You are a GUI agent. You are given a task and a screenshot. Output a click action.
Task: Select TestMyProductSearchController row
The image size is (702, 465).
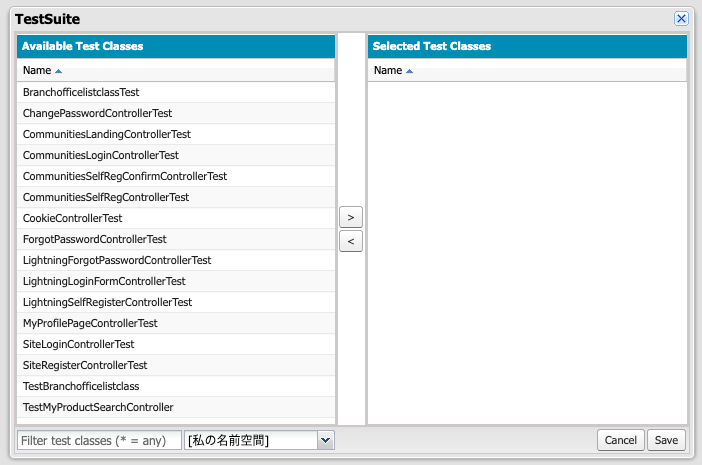pos(176,408)
